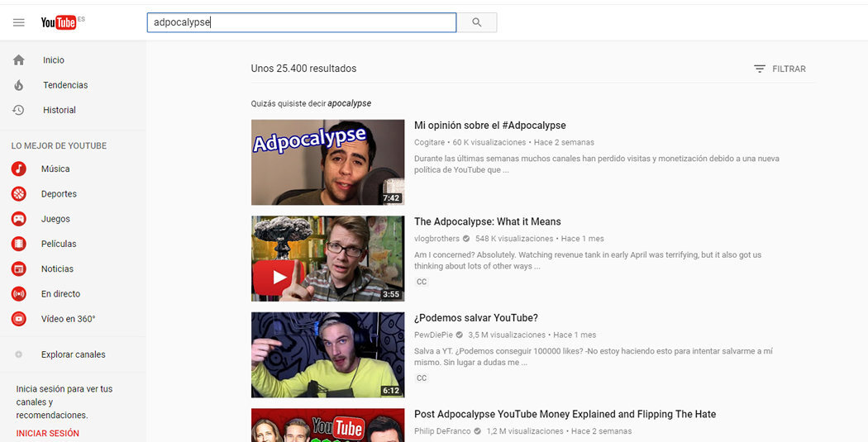868x442 pixels.
Task: Click vlogbrothers mushroom cloud thumbnail
Action: click(327, 259)
